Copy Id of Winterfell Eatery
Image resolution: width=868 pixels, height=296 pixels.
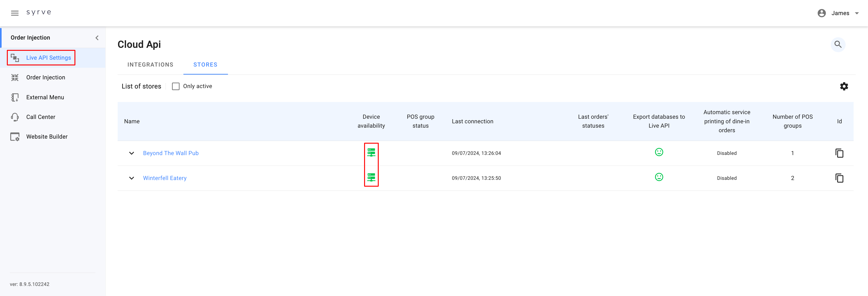[x=839, y=178]
